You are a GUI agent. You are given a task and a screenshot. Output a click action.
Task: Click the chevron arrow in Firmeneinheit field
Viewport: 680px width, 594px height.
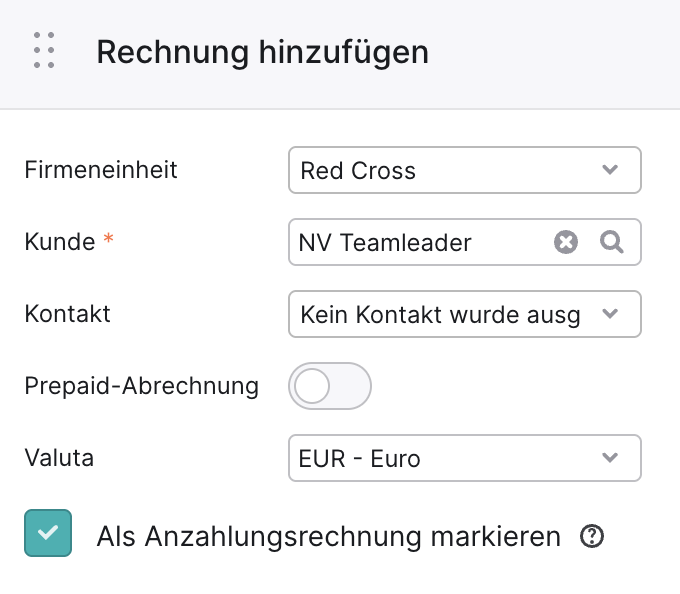point(610,170)
